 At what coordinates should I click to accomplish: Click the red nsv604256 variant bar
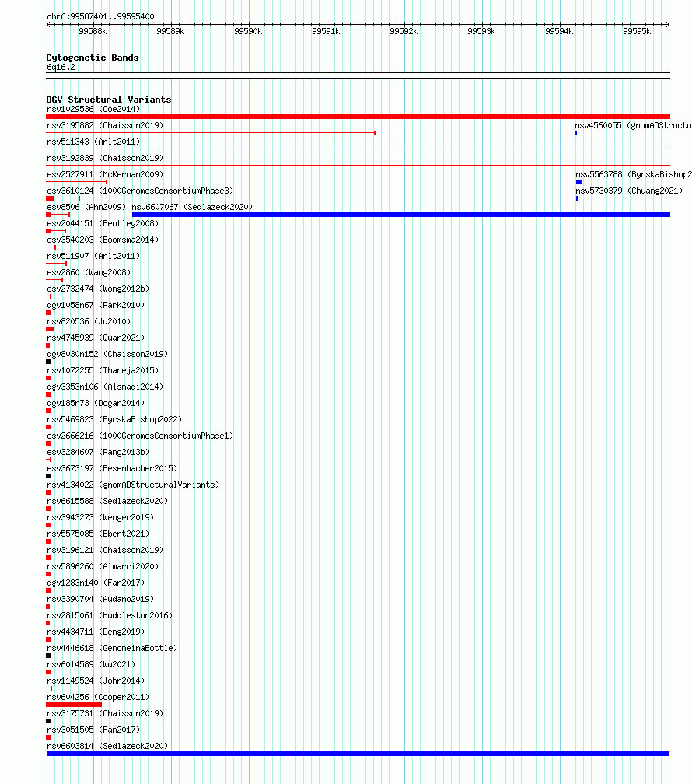74,705
